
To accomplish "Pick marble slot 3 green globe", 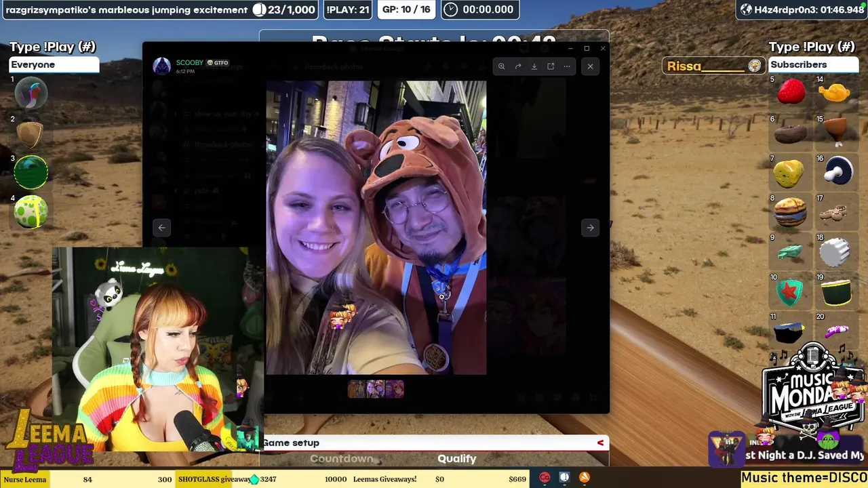I will [31, 172].
